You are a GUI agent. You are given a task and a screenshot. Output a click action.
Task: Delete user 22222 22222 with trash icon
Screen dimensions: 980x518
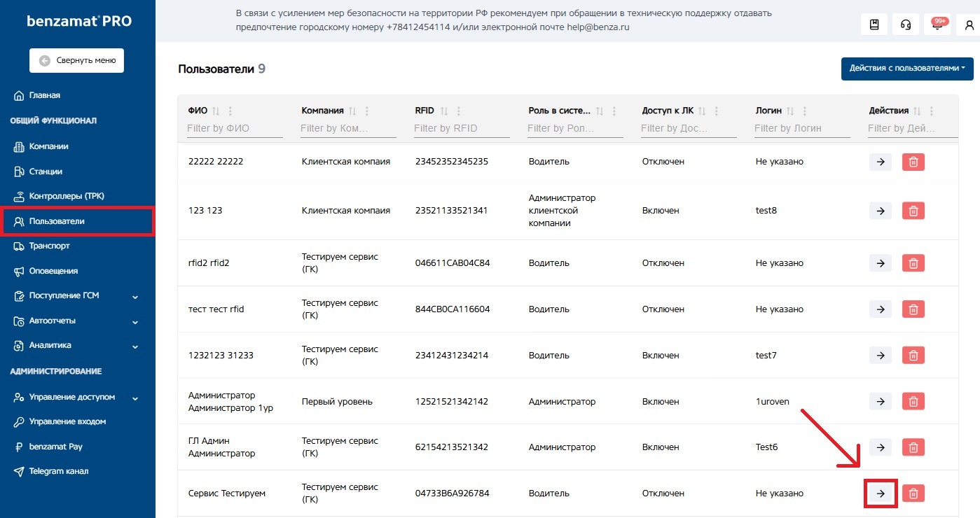[x=913, y=162]
